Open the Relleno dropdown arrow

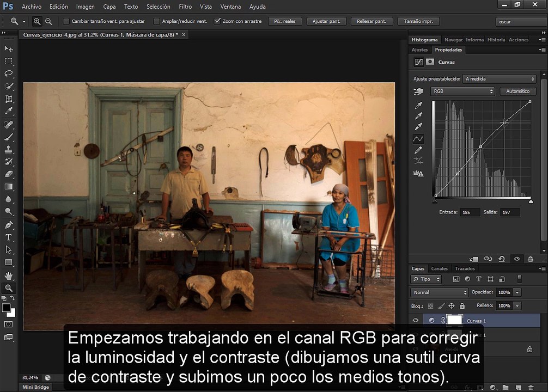click(517, 305)
